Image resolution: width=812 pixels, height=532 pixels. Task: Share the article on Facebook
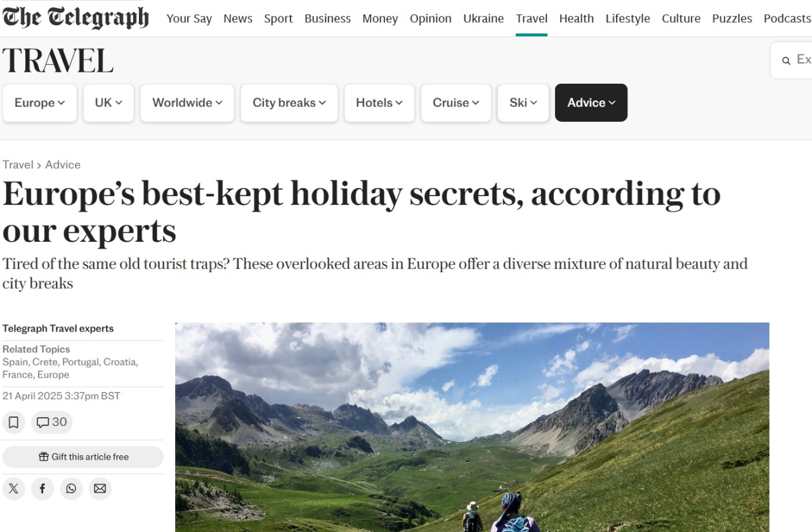(x=43, y=489)
